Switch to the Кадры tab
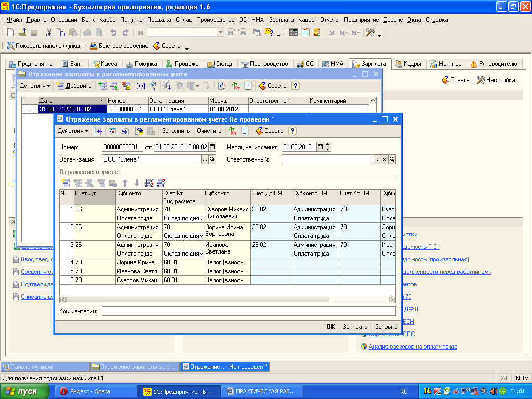Screen dimensions: 532x399 point(408,64)
